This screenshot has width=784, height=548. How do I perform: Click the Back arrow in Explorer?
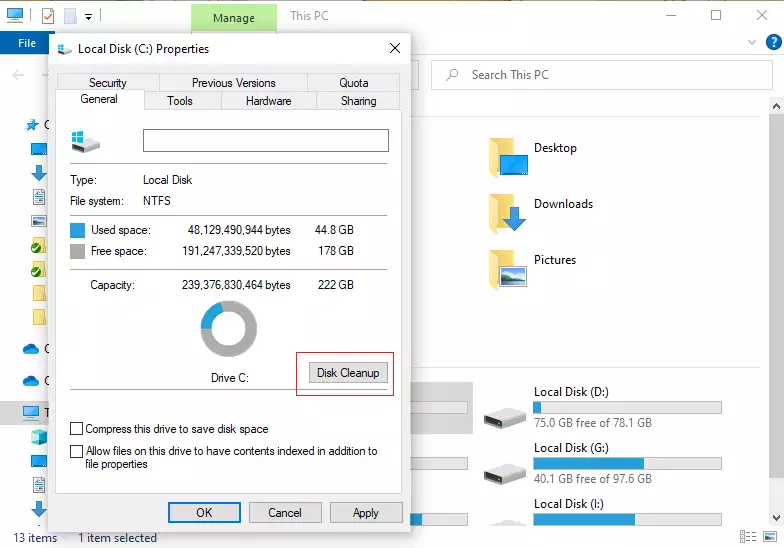coord(18,75)
